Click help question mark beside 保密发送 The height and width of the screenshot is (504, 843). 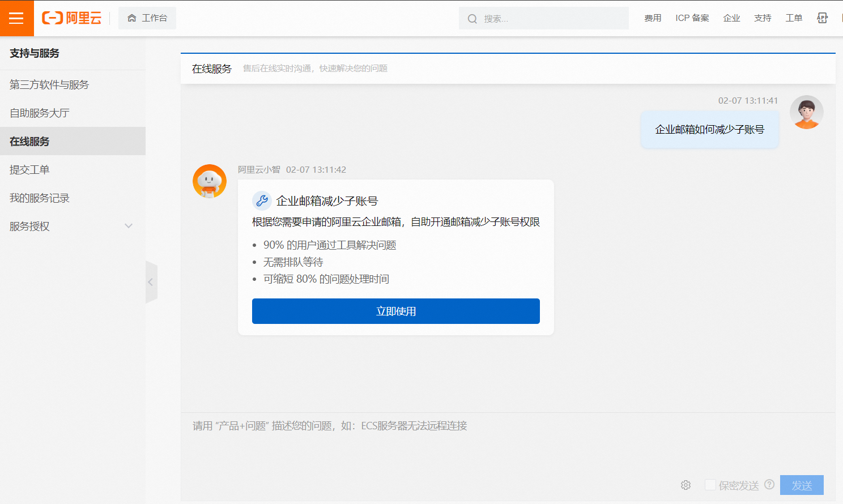pos(769,485)
